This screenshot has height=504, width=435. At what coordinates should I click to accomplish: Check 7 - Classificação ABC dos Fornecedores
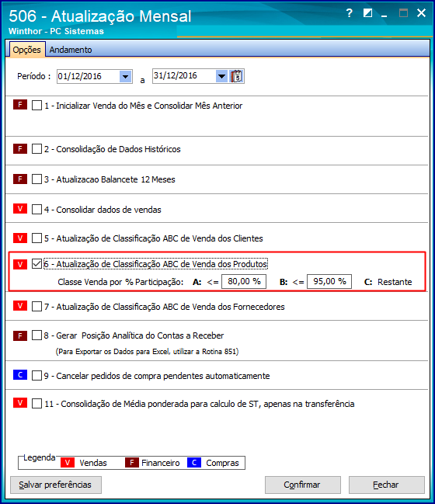pos(37,306)
